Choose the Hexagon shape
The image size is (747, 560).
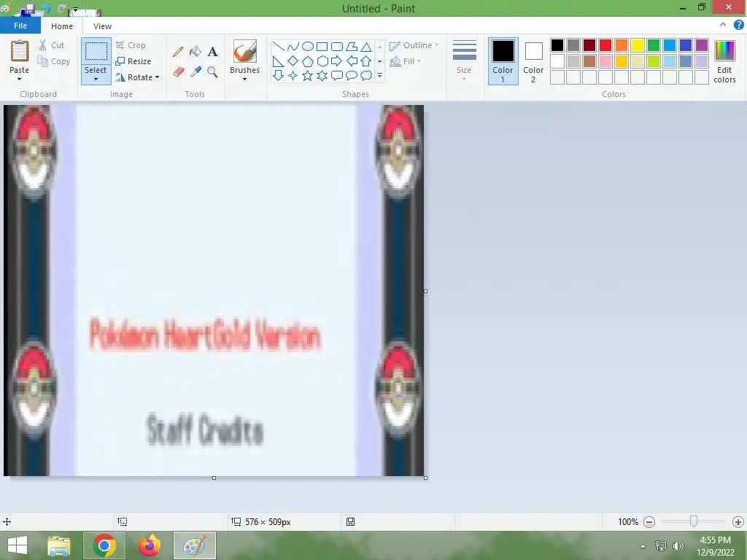pos(322,61)
